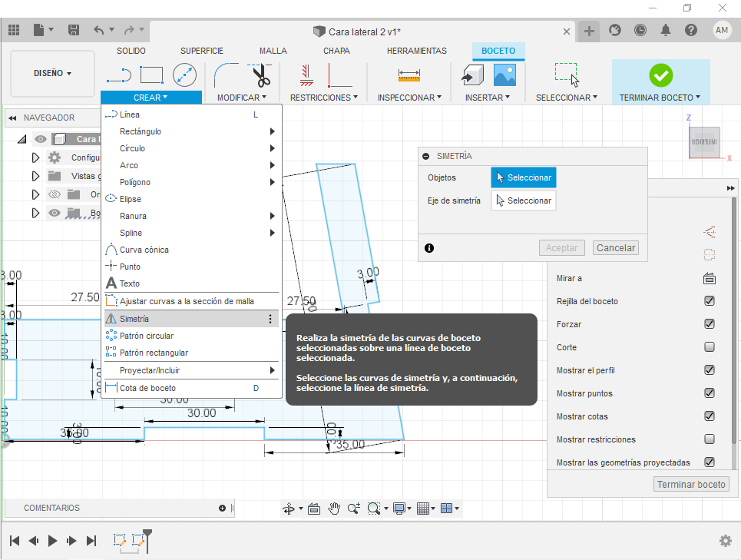
Task: Choose Elipse from Crear menu
Action: tap(191, 199)
